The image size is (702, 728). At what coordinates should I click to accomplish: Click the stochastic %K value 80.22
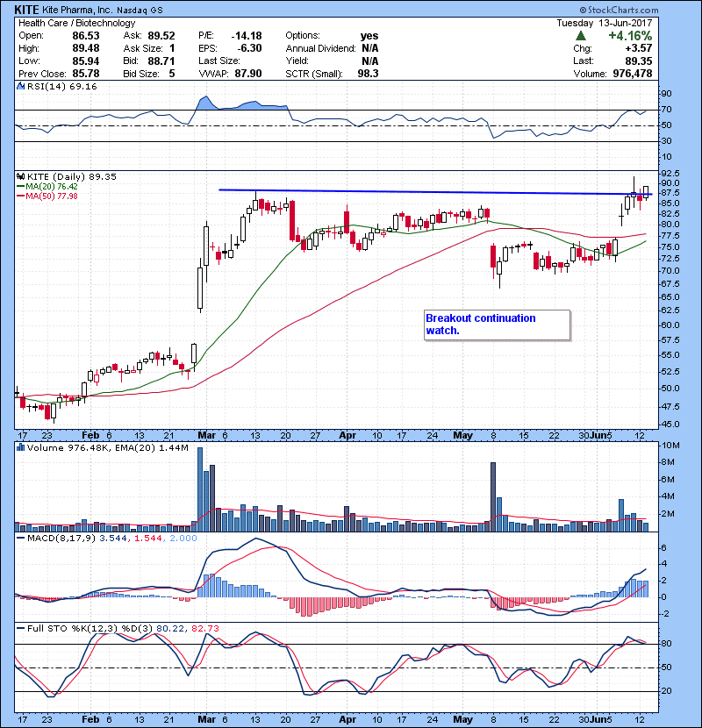tap(169, 628)
